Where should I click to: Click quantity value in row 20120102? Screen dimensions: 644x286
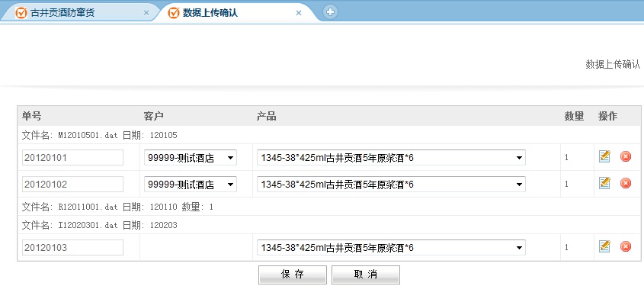(x=567, y=184)
